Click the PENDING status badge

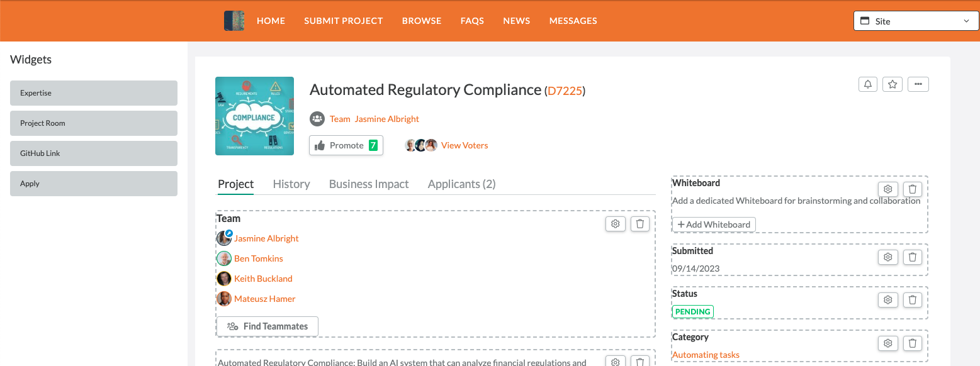(693, 312)
